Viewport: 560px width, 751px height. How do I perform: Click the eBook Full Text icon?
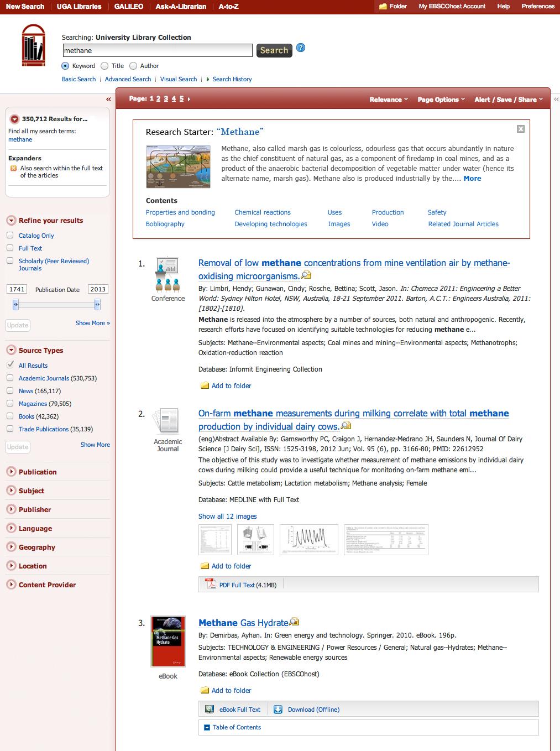tap(210, 709)
